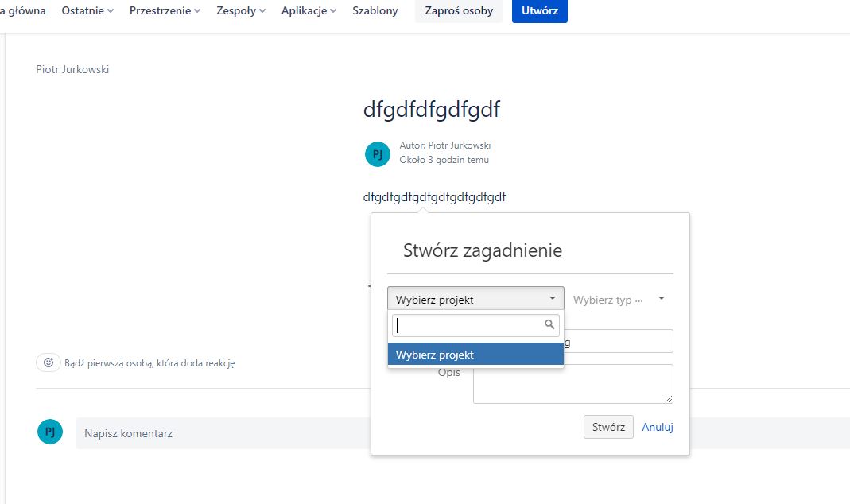
Task: Cancel the dialog via "Anuluj"
Action: [658, 426]
